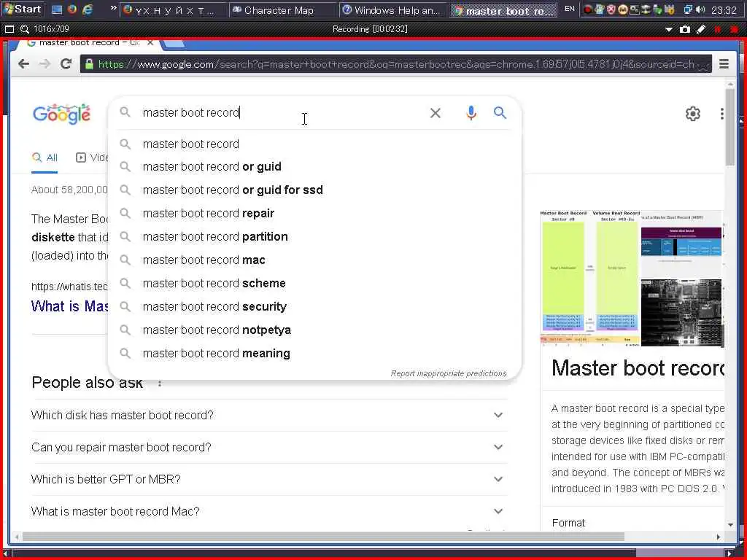747x560 pixels.
Task: Select suggestion "master boot record partition"
Action: 314,237
